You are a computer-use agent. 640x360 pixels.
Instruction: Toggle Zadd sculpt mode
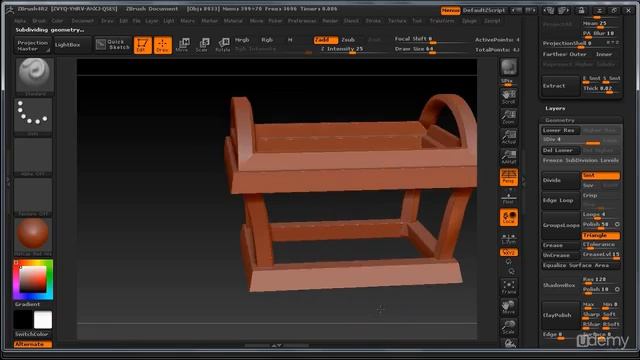click(x=326, y=40)
